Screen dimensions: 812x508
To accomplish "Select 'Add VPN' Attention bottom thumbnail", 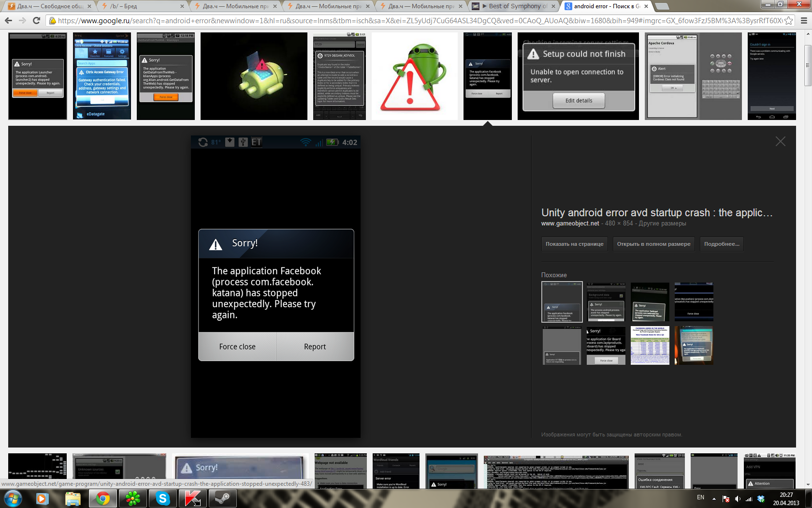I will tap(769, 471).
